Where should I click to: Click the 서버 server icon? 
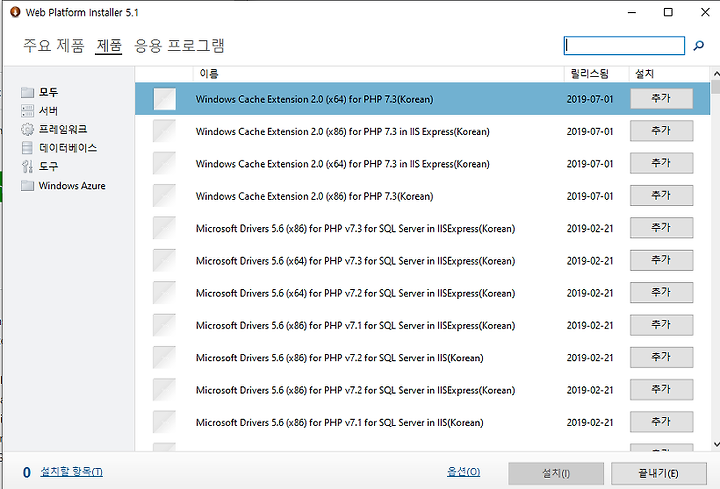click(28, 111)
